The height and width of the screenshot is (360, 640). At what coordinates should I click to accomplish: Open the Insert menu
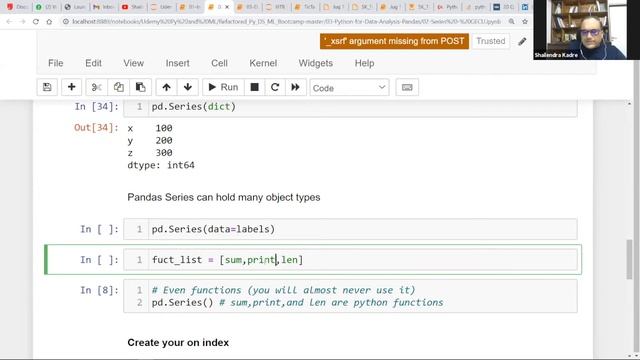coord(178,63)
